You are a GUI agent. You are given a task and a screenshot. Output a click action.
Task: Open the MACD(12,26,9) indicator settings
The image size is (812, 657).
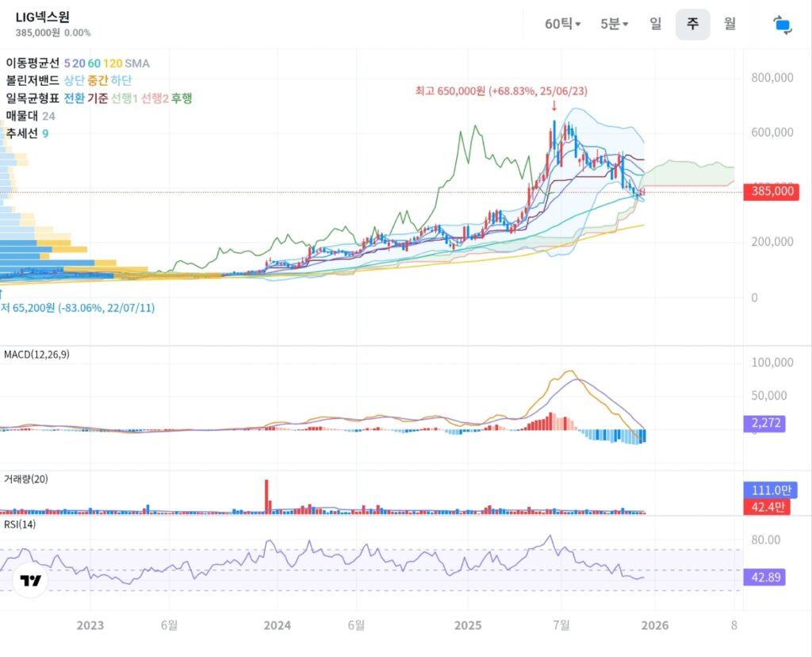(36, 355)
